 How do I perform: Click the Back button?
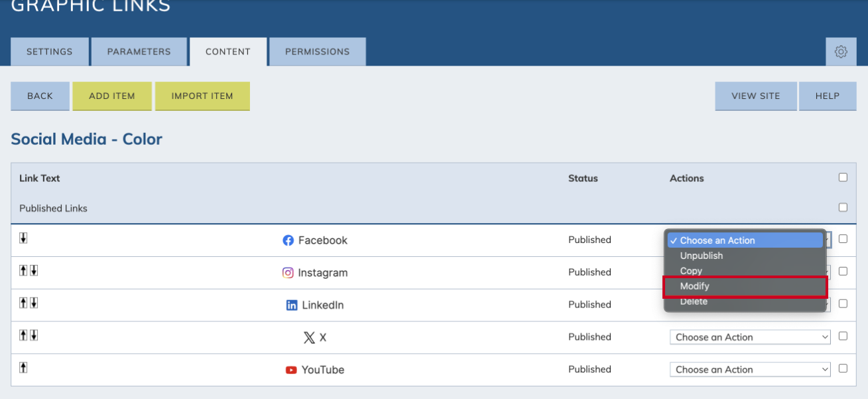[40, 96]
